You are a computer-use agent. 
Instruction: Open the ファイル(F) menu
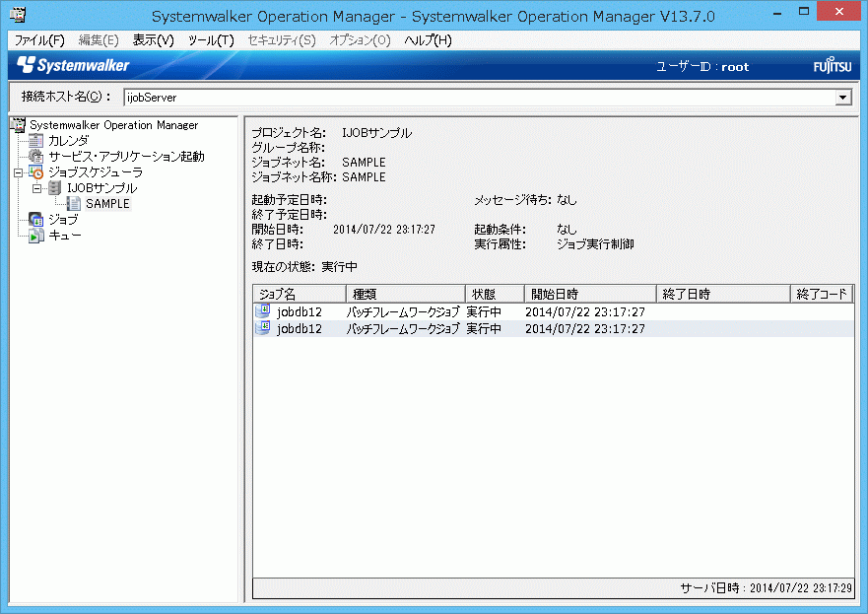[39, 40]
